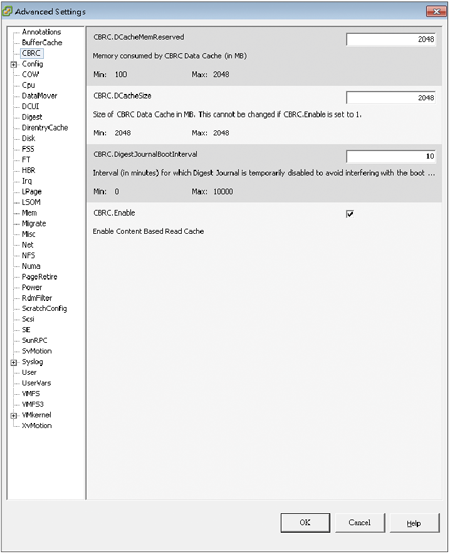450x554 pixels.
Task: Open the XvMotion category
Action: tap(37, 425)
